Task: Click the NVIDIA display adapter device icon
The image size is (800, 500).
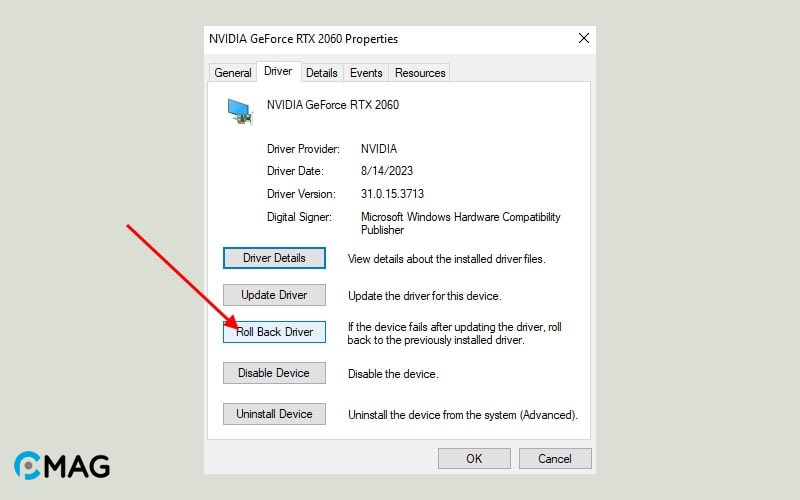Action: pos(240,111)
